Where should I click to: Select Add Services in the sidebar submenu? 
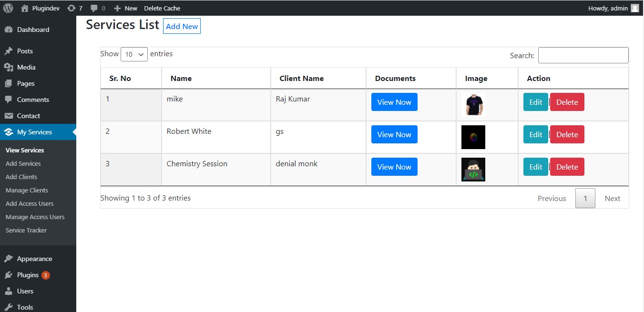pyautogui.click(x=23, y=163)
